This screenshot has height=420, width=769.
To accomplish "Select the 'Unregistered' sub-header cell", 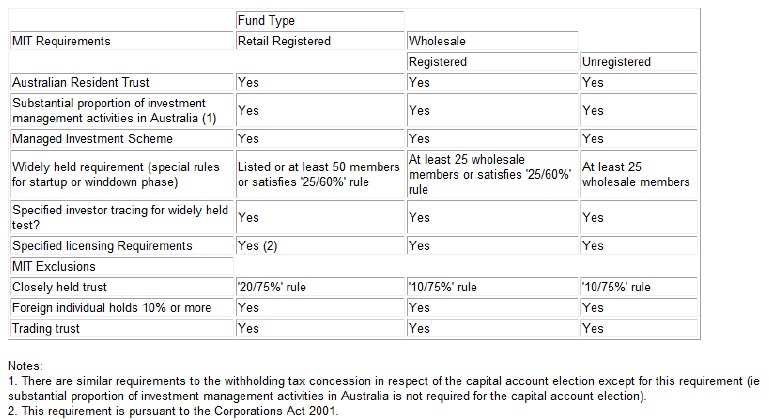I will point(639,62).
